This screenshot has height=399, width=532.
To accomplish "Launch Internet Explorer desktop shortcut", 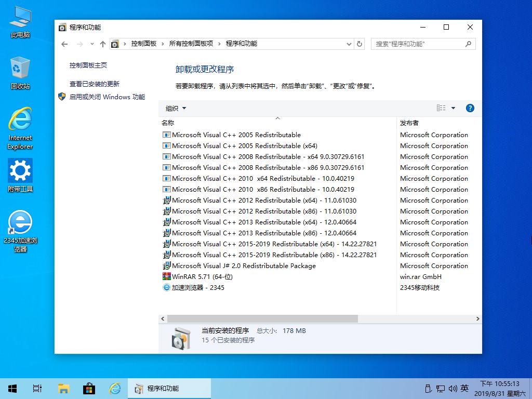I will click(x=20, y=128).
